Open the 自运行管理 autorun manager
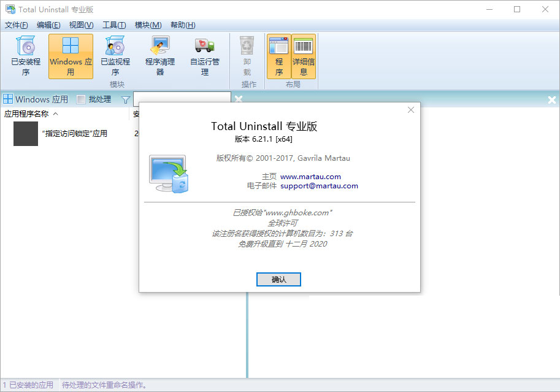The width and height of the screenshot is (560, 392). (x=205, y=56)
